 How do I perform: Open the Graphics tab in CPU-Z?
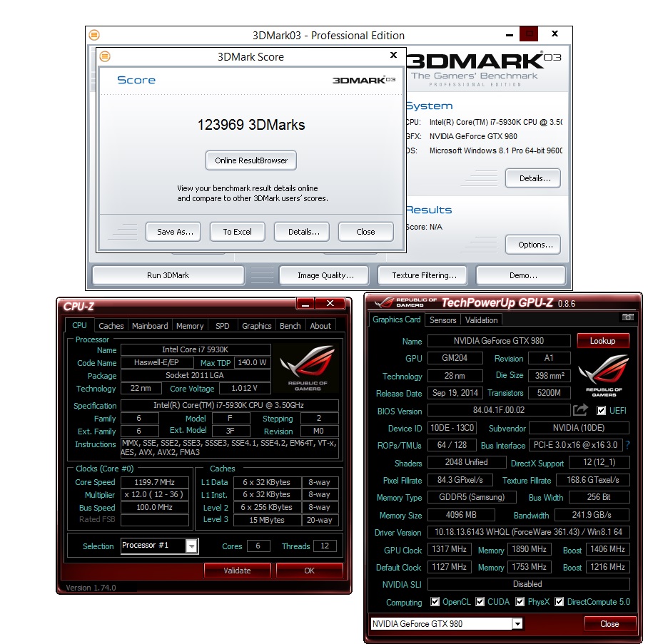pos(257,325)
